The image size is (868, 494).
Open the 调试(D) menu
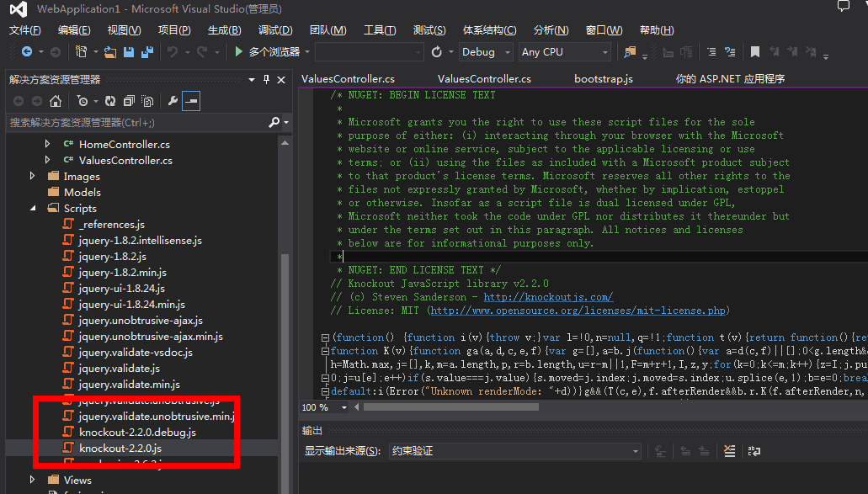tap(275, 30)
